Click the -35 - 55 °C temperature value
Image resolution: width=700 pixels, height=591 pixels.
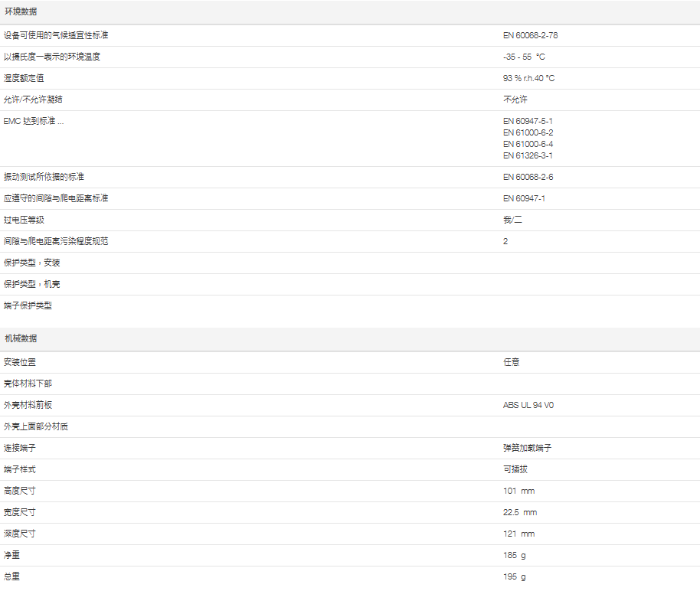[524, 57]
